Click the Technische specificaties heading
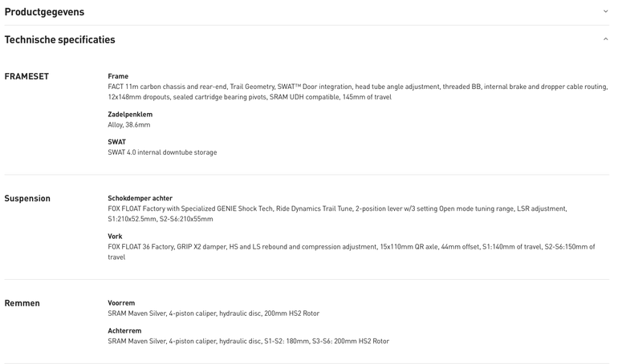 tap(59, 39)
